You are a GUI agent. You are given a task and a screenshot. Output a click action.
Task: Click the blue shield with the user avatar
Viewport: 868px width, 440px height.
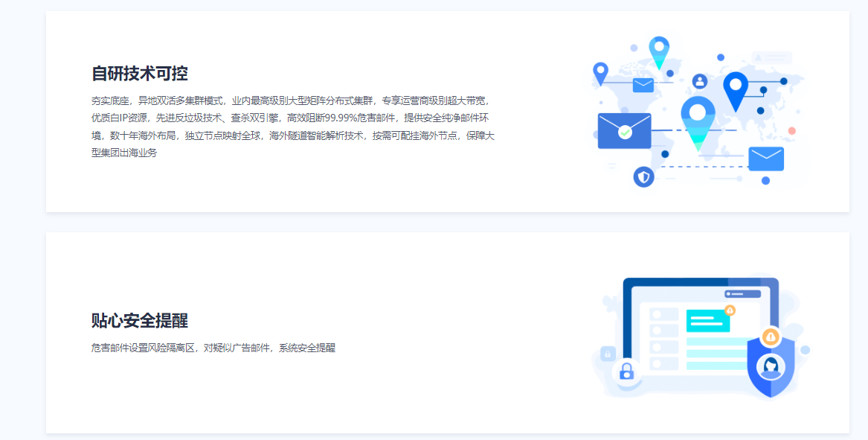[x=771, y=366]
